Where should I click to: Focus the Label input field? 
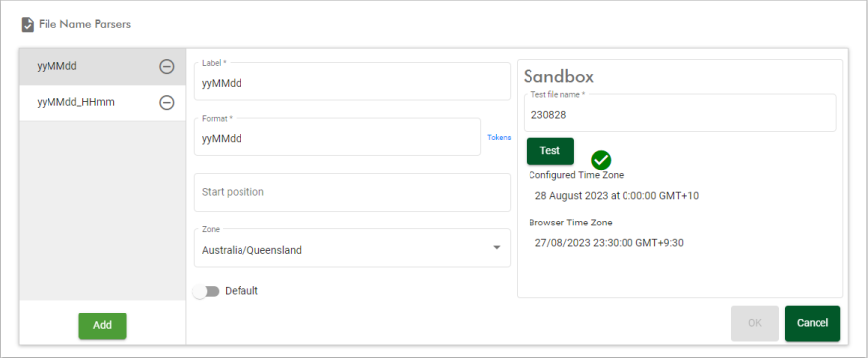(352, 81)
